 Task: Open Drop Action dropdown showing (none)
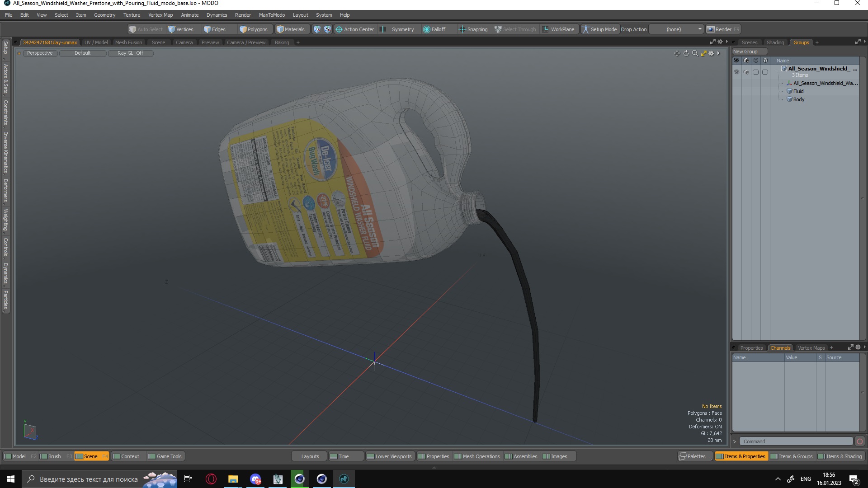click(676, 29)
